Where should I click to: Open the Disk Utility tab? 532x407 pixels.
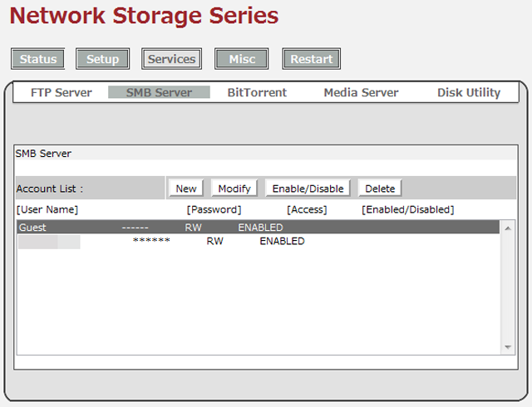[469, 93]
